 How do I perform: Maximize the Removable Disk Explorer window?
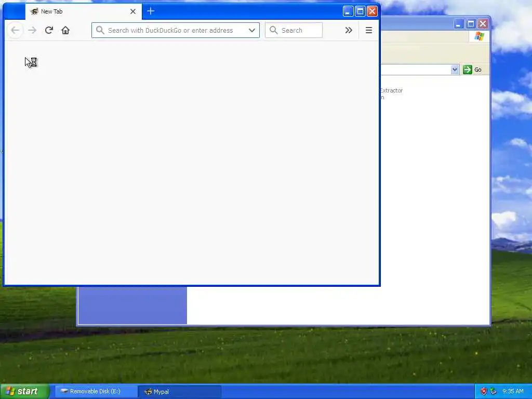[471, 24]
